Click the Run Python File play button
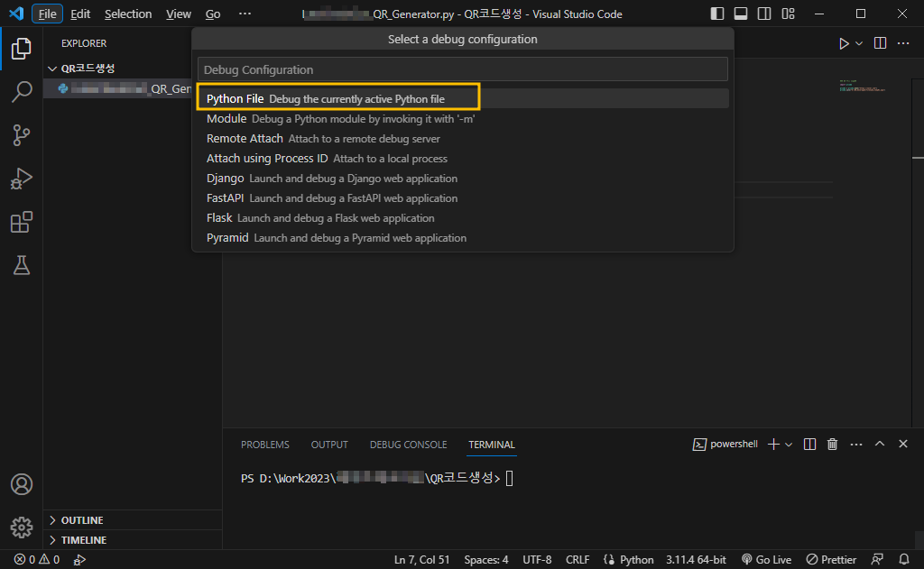Image resolution: width=924 pixels, height=569 pixels. click(844, 43)
